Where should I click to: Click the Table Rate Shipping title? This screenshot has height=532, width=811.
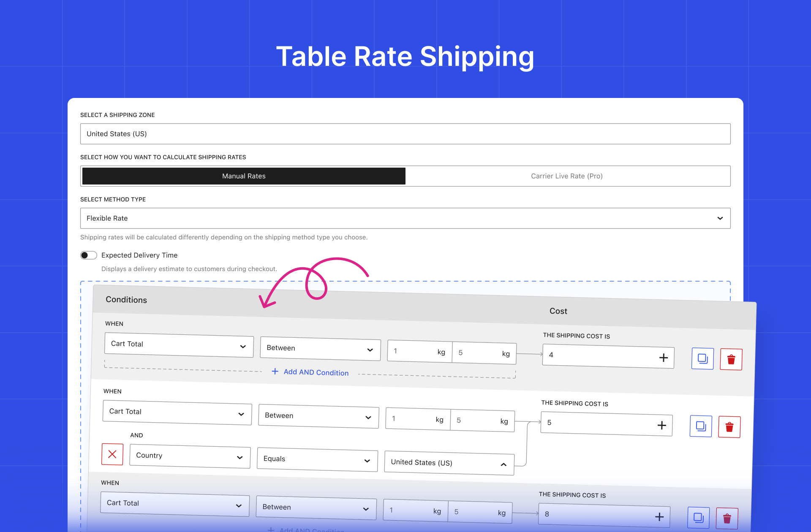coord(405,57)
